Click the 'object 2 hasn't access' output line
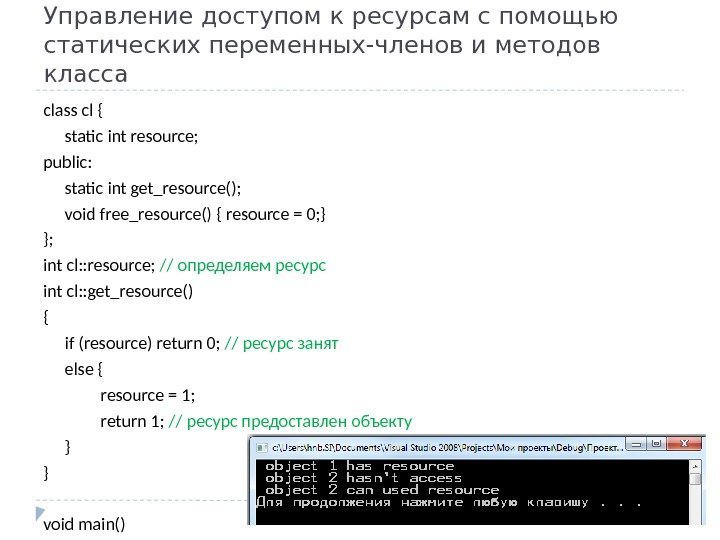 363,478
